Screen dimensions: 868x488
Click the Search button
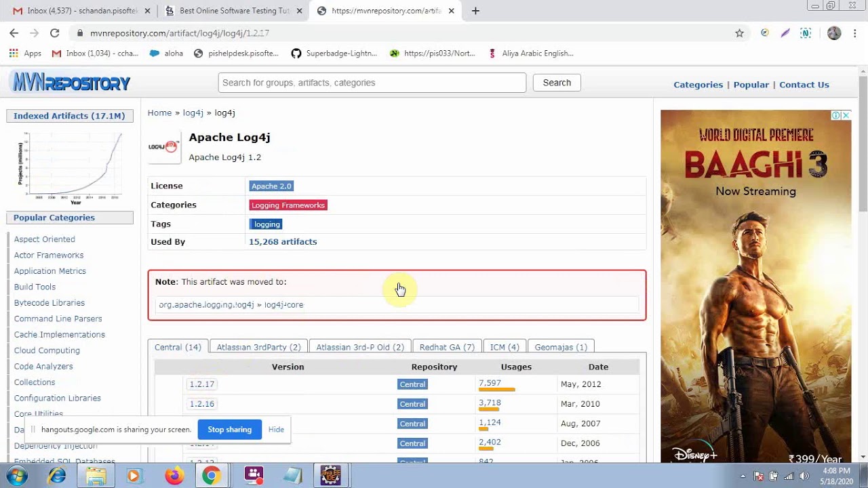[x=557, y=83]
